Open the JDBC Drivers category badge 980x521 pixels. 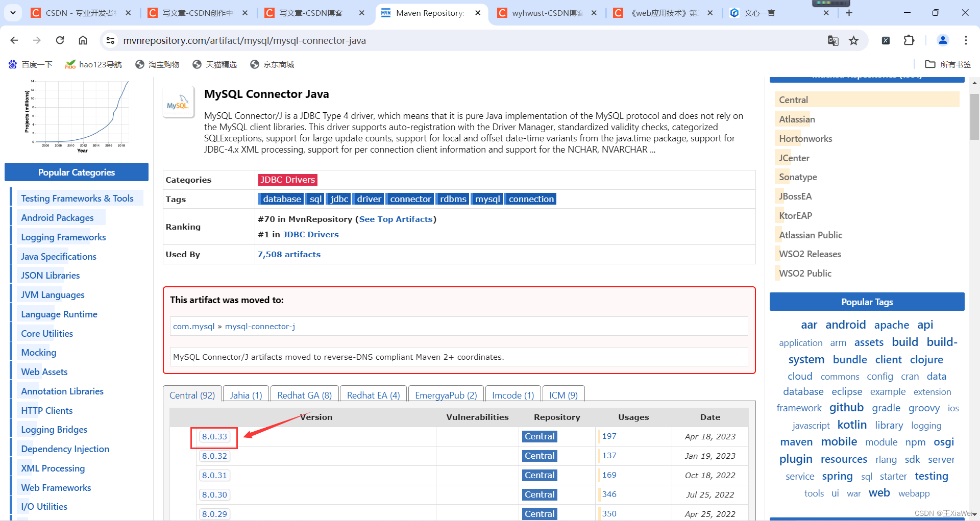tap(288, 180)
